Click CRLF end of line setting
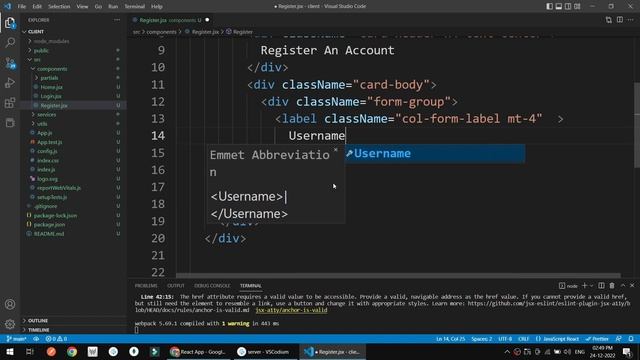This screenshot has width=640, height=360. 524,339
